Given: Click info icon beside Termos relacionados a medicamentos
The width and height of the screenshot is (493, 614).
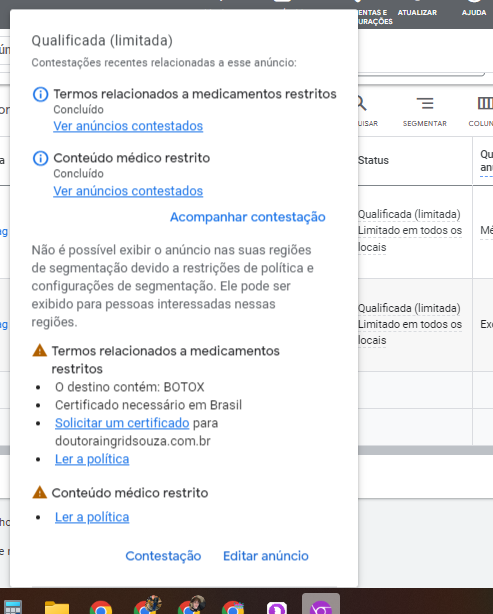Looking at the screenshot, I should [x=40, y=94].
